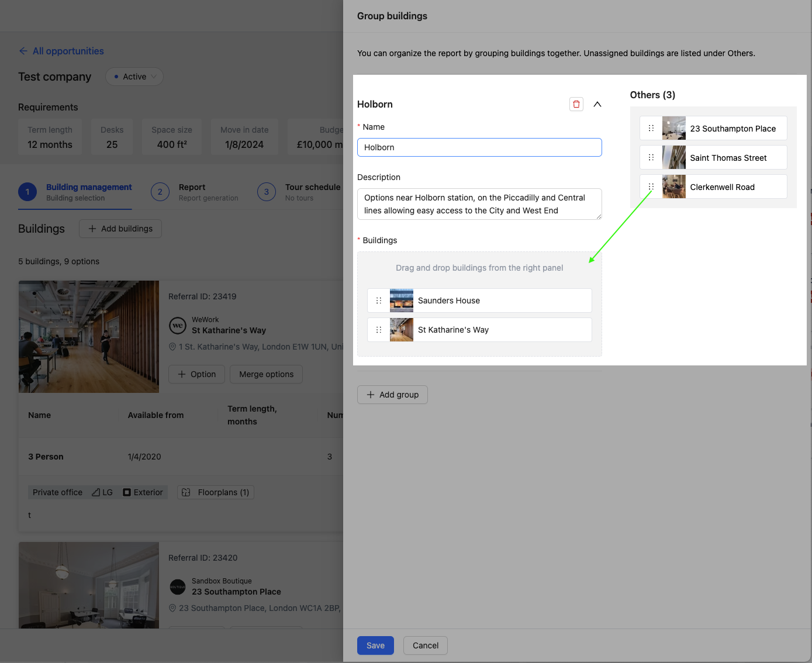Delete the Holborn group via trash icon
This screenshot has height=663, width=812.
[x=576, y=103]
